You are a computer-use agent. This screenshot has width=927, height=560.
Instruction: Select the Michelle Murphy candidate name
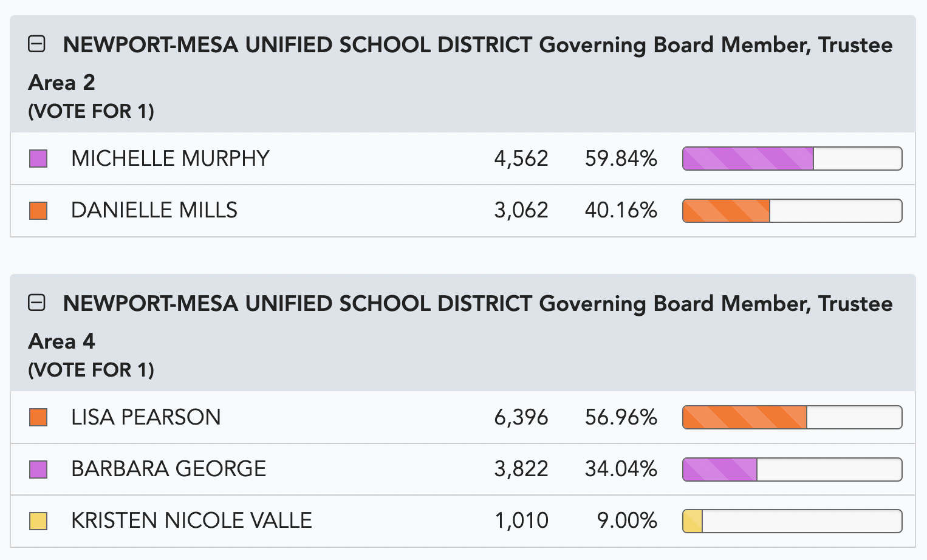click(x=170, y=159)
